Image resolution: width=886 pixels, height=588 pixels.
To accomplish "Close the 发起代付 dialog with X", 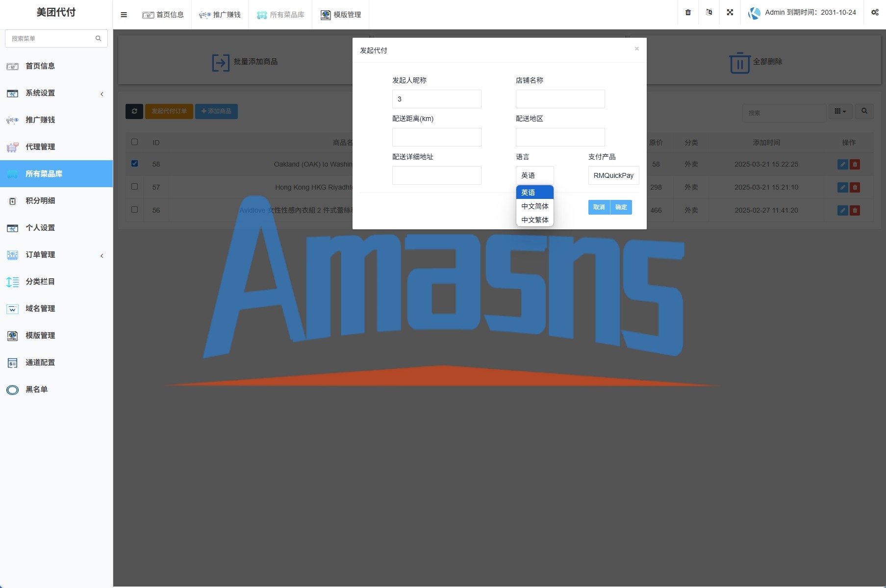I will (x=636, y=49).
